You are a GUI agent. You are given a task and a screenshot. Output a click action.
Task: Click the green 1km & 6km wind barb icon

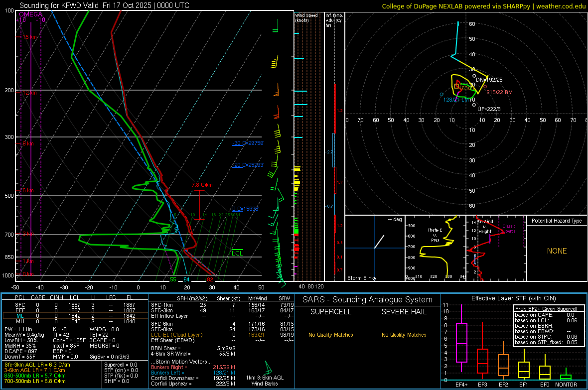(x=268, y=368)
